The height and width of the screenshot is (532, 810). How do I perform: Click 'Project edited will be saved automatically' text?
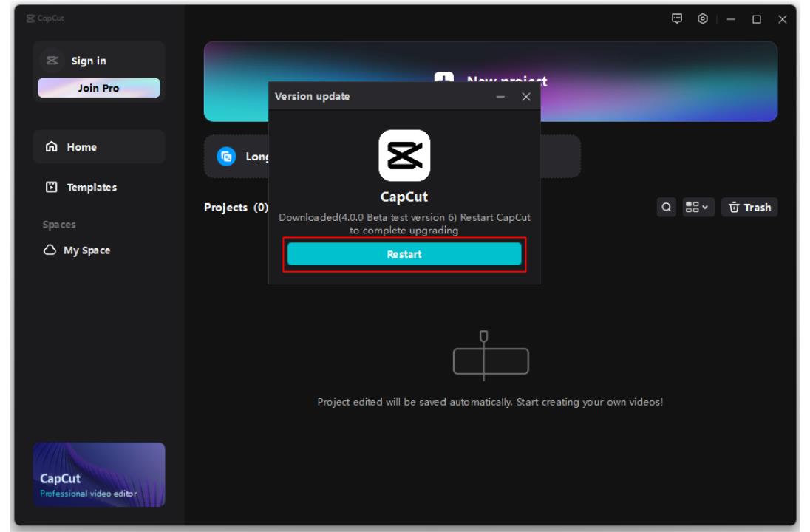[x=415, y=402]
